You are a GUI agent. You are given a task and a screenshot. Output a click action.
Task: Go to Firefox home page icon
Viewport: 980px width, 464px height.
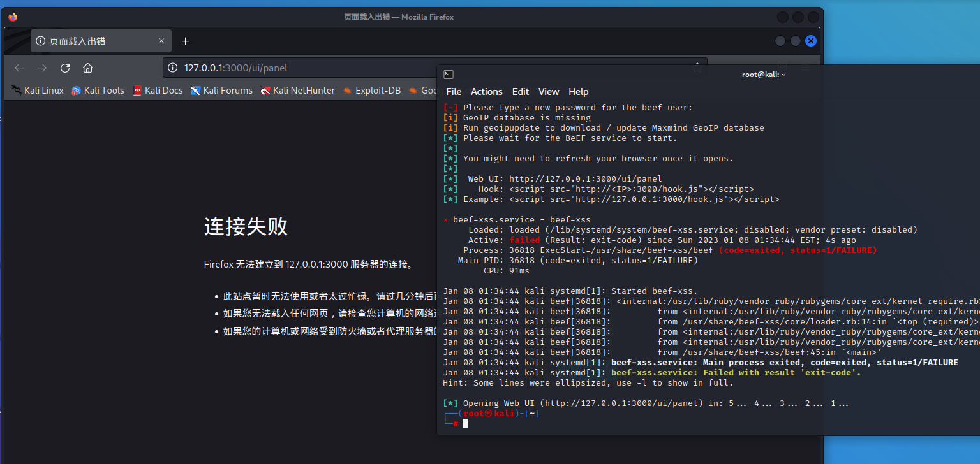coord(88,68)
